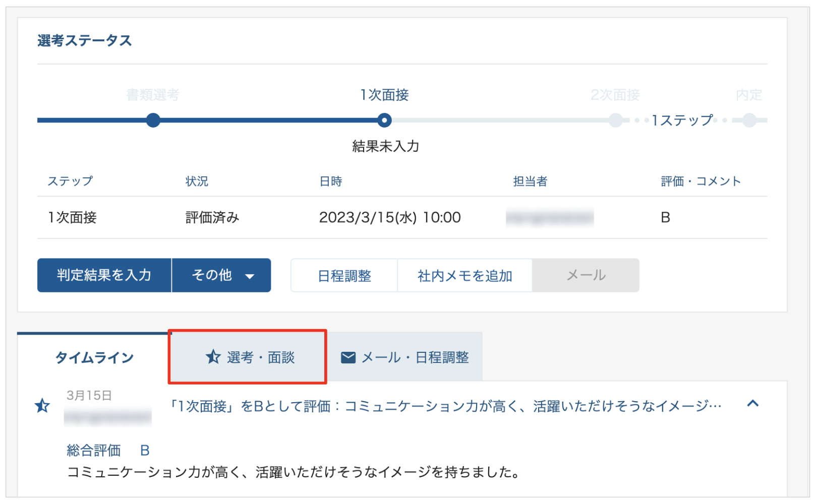Click the envelope icon in メール・日程調整 tab
The height and width of the screenshot is (504, 816).
pyautogui.click(x=348, y=357)
